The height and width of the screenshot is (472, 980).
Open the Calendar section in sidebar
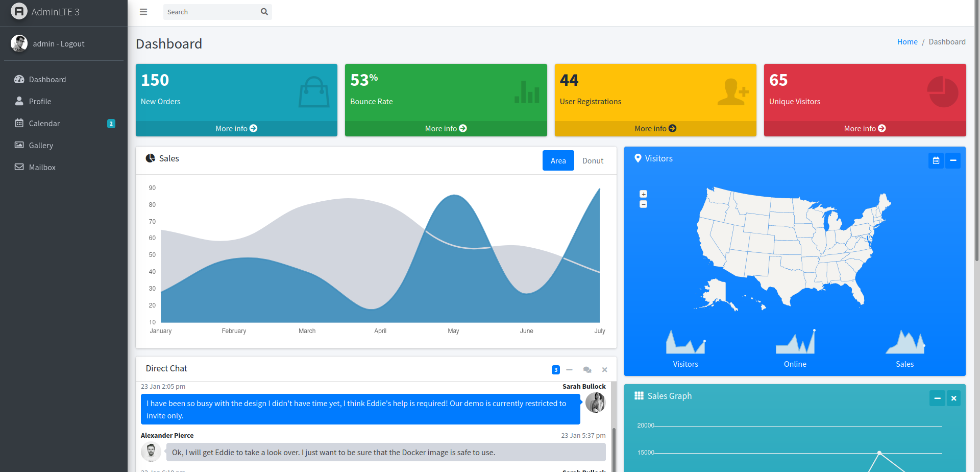[43, 123]
